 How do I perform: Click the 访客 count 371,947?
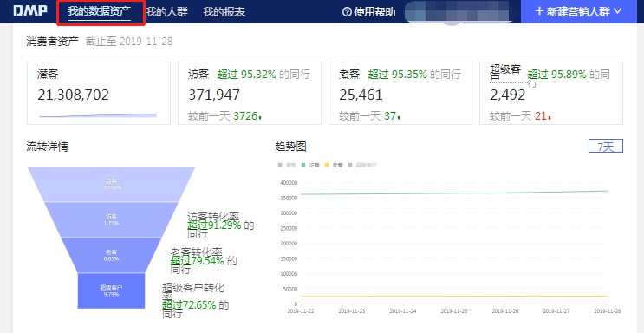coord(214,95)
